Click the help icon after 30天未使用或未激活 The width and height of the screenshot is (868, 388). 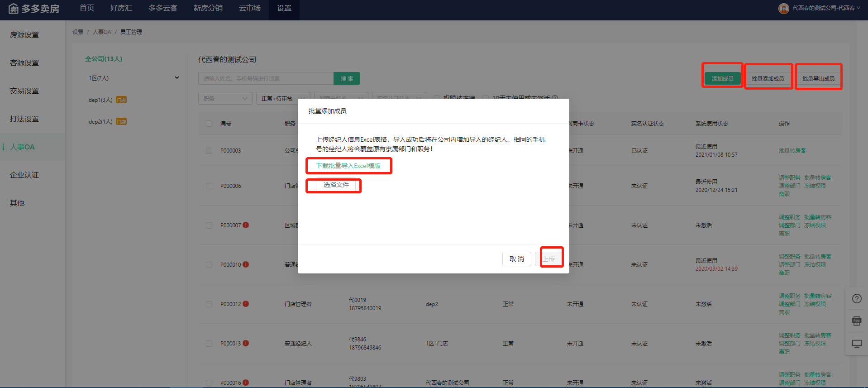[555, 98]
